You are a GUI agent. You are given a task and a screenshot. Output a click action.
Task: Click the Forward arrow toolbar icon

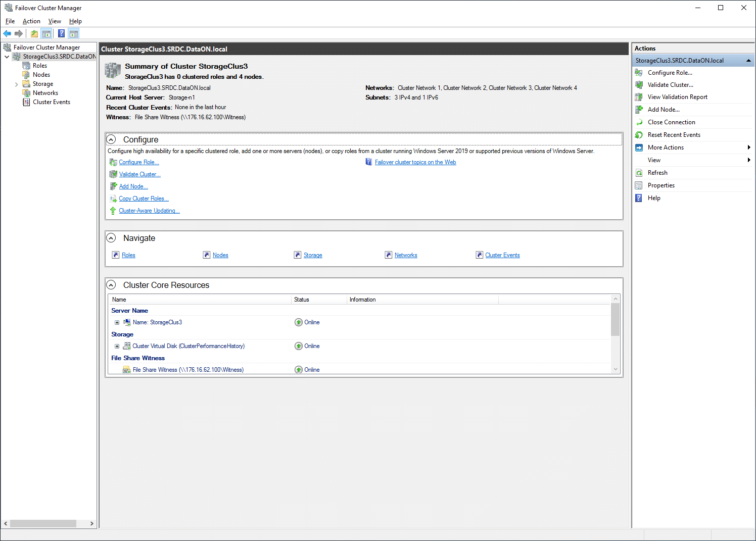19,34
